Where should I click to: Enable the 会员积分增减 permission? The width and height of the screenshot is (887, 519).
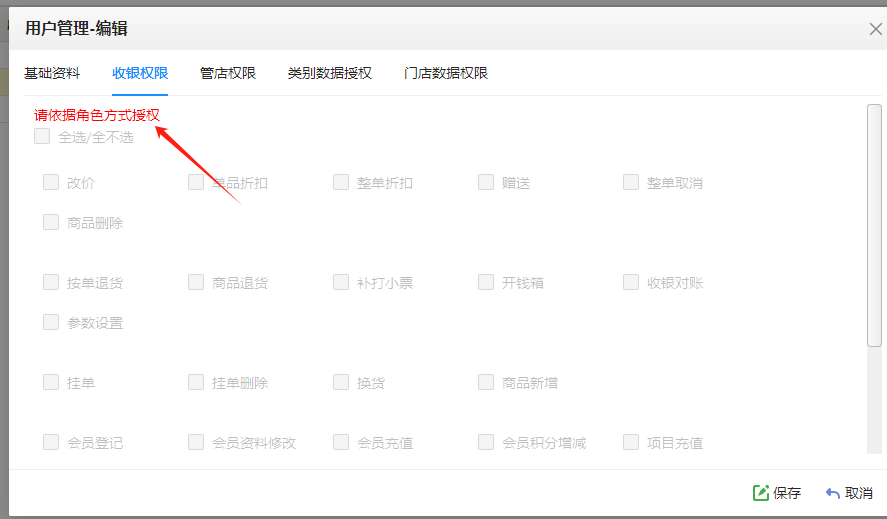(x=485, y=442)
